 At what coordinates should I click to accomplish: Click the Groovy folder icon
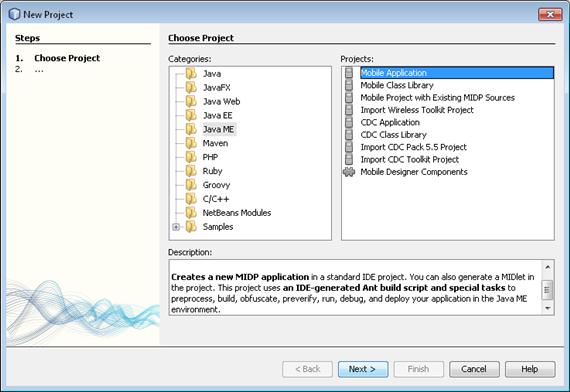coord(191,185)
